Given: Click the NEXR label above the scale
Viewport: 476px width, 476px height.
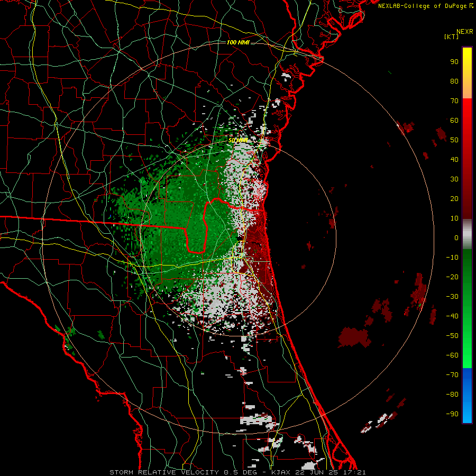Looking at the screenshot, I should pyautogui.click(x=464, y=32).
